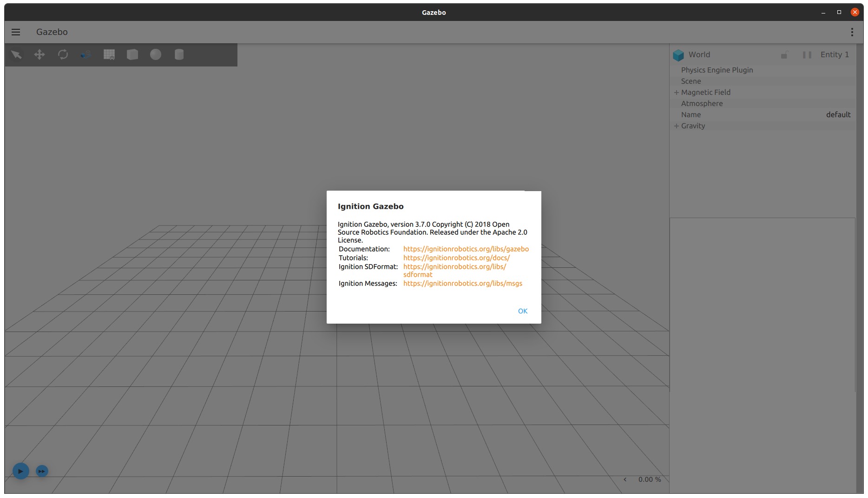This screenshot has width=868, height=498.
Task: Expand real time factor chevron near 0.00 %
Action: click(625, 479)
